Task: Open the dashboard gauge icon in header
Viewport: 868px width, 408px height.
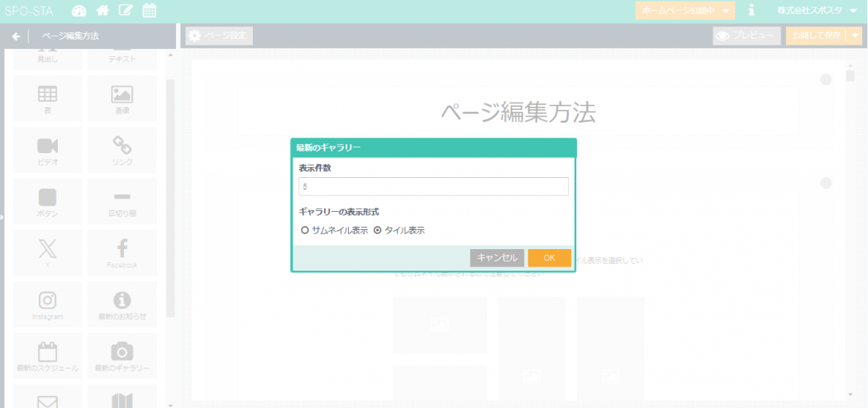Action: [x=79, y=11]
